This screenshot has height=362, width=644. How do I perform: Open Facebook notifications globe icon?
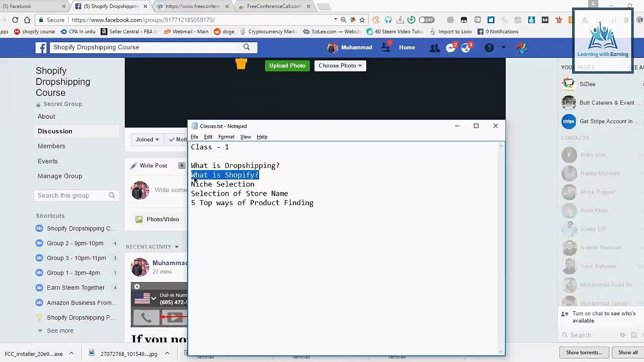click(x=467, y=47)
